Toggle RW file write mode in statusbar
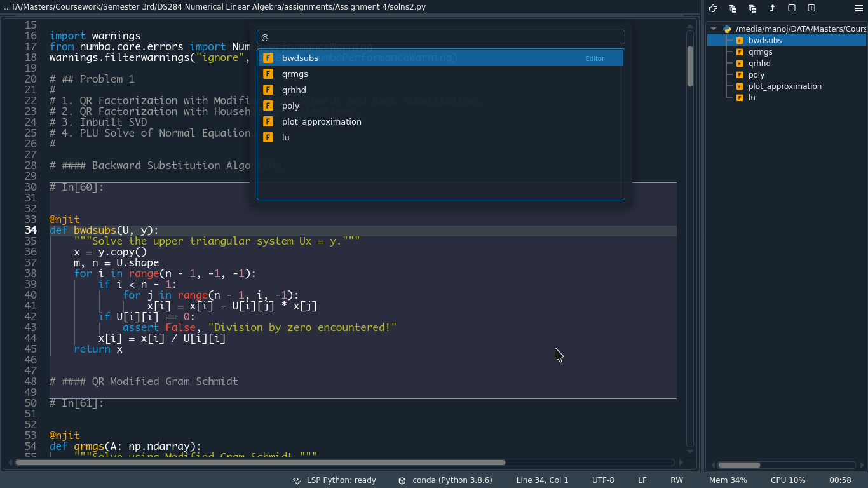Screen dimensions: 868x488 [676, 480]
